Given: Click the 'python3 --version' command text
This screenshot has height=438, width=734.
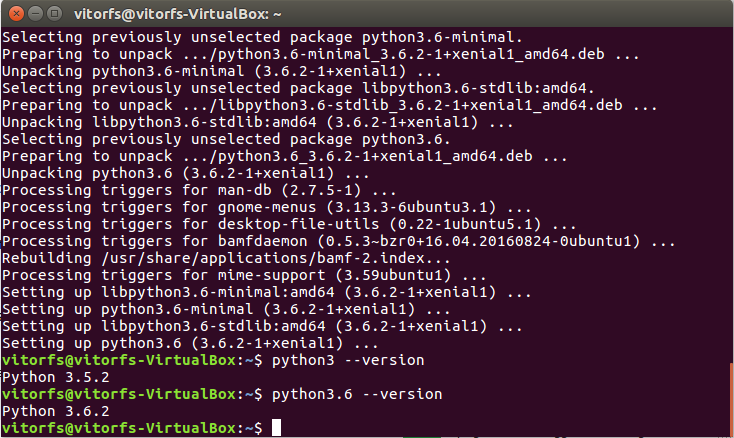Looking at the screenshot, I should [348, 360].
